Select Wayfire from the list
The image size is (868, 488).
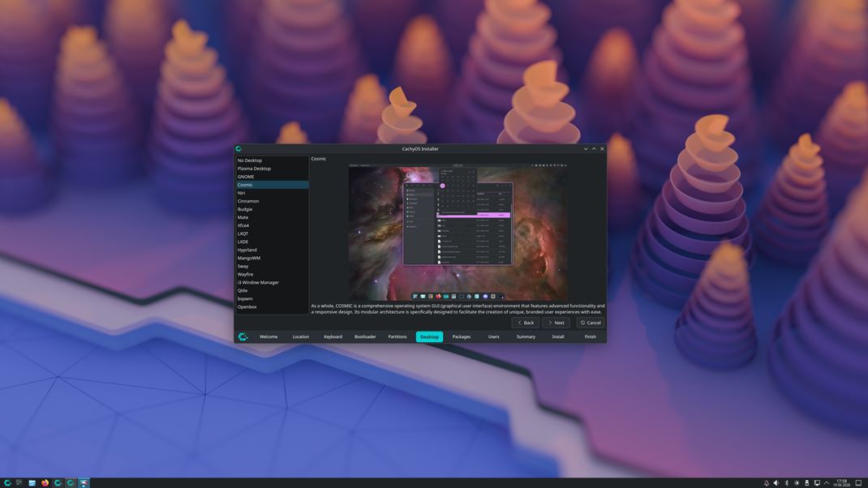273,274
